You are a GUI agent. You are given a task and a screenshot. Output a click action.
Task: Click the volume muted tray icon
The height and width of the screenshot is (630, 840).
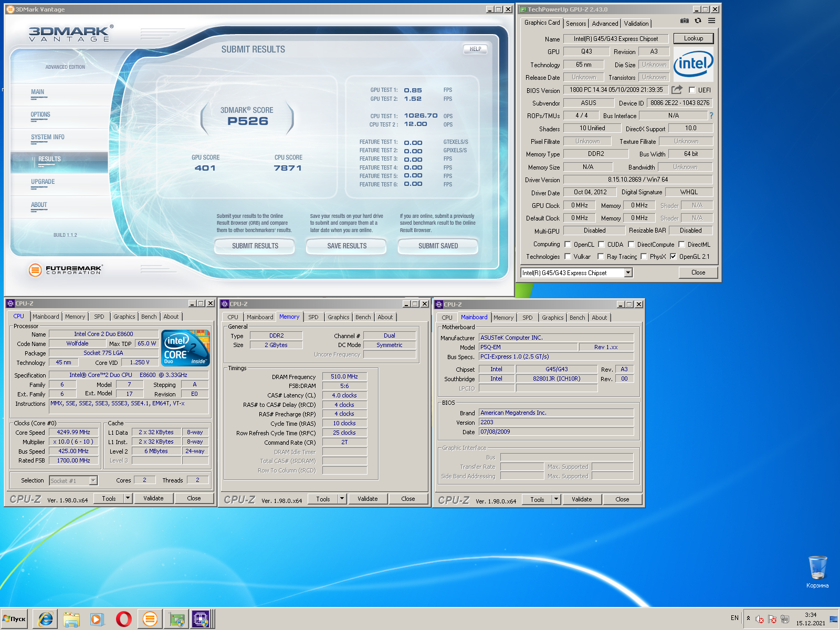pos(760,619)
